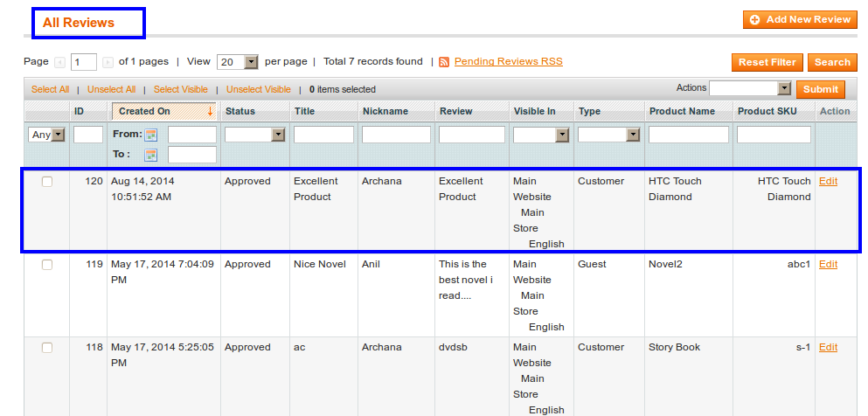Check the checkbox for review 118

pyautogui.click(x=47, y=348)
